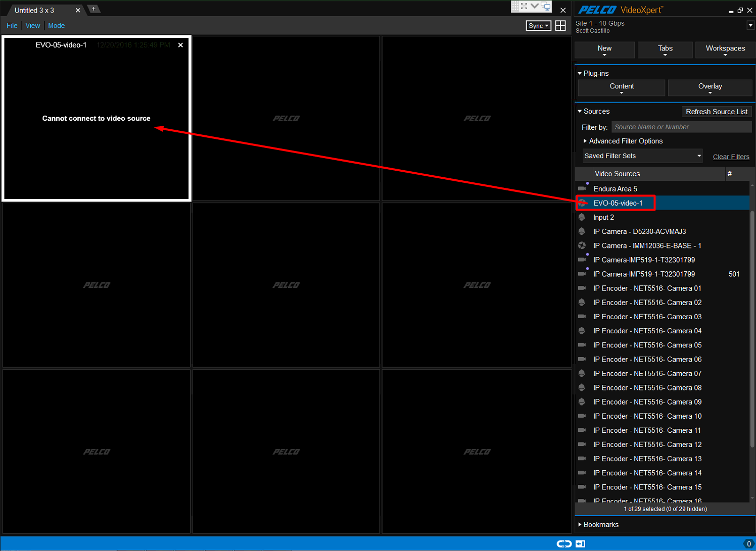
Task: Click the Filter by source name input field
Action: [681, 127]
